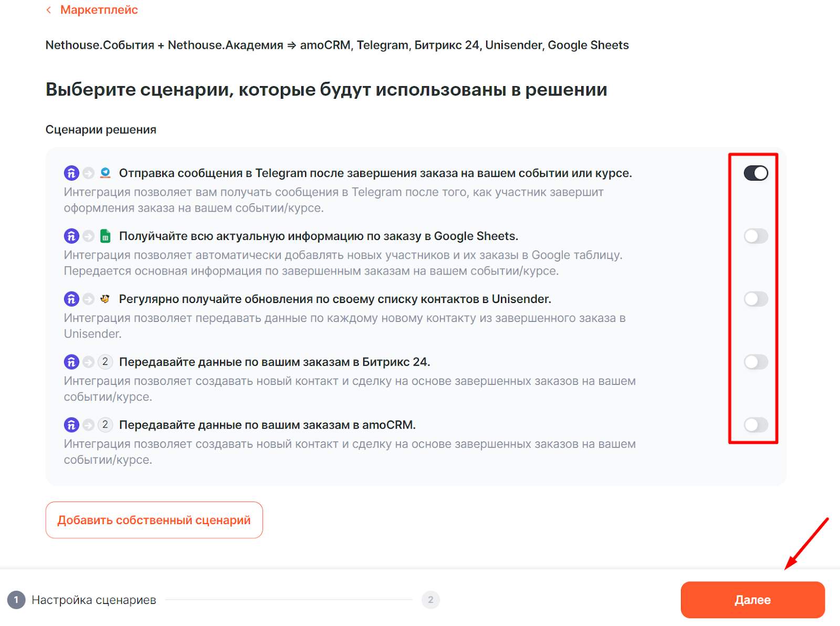
Task: Click Telegram bot icon in first scenario
Action: coord(106,173)
